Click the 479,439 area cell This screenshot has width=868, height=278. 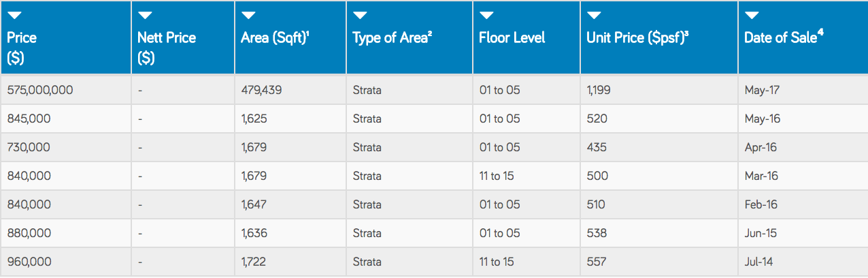pyautogui.click(x=290, y=90)
